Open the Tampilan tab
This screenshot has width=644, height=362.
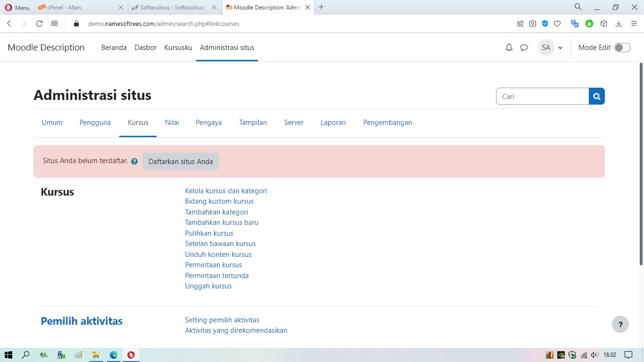(x=253, y=123)
